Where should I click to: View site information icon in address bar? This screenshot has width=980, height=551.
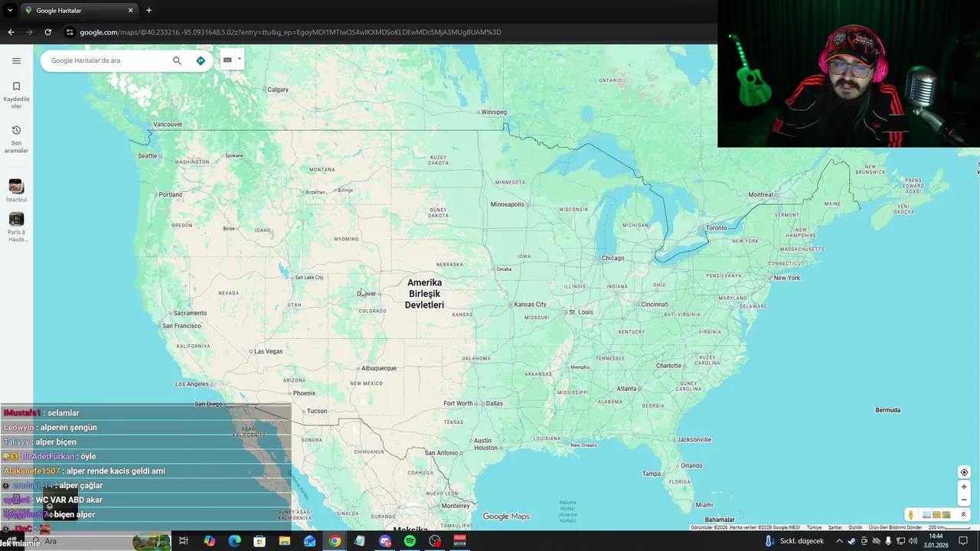coord(70,32)
